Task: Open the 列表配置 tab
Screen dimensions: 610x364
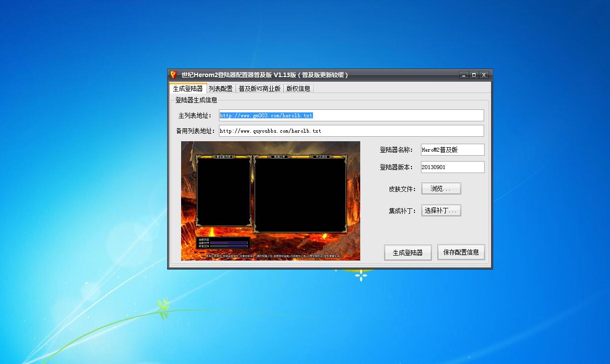Action: pos(220,89)
